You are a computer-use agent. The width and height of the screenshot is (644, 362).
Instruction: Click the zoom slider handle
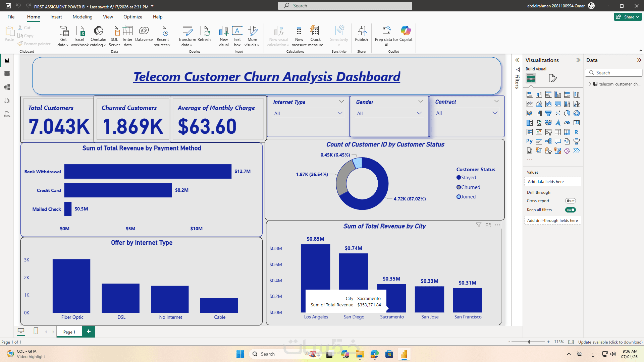tap(529, 342)
